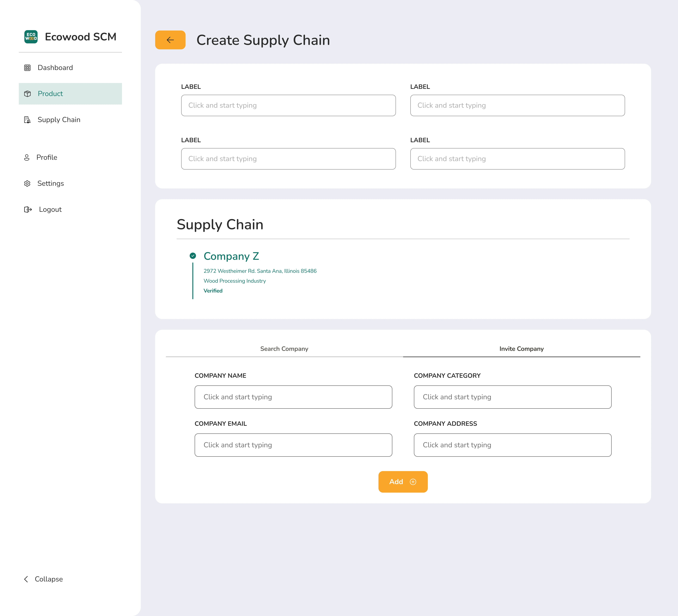Viewport: 678px width, 616px height.
Task: Click the Settings gear icon
Action: (27, 184)
